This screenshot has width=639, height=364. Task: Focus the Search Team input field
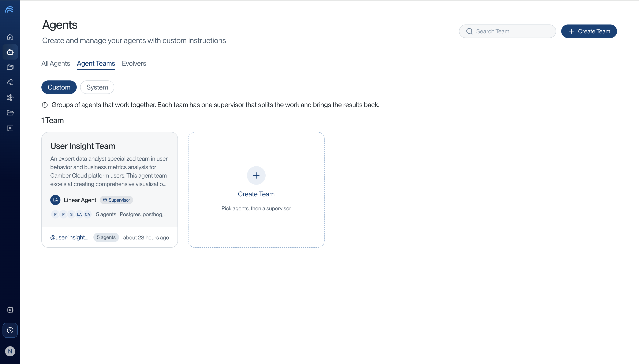pos(507,31)
